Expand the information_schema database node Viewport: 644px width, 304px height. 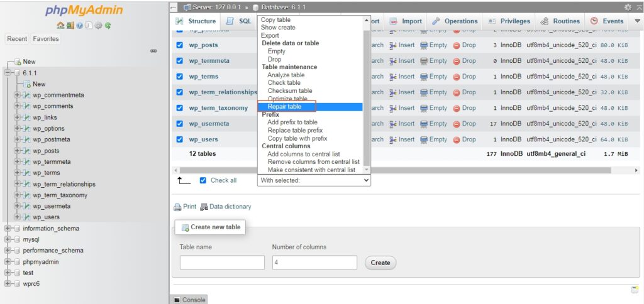pyautogui.click(x=8, y=229)
